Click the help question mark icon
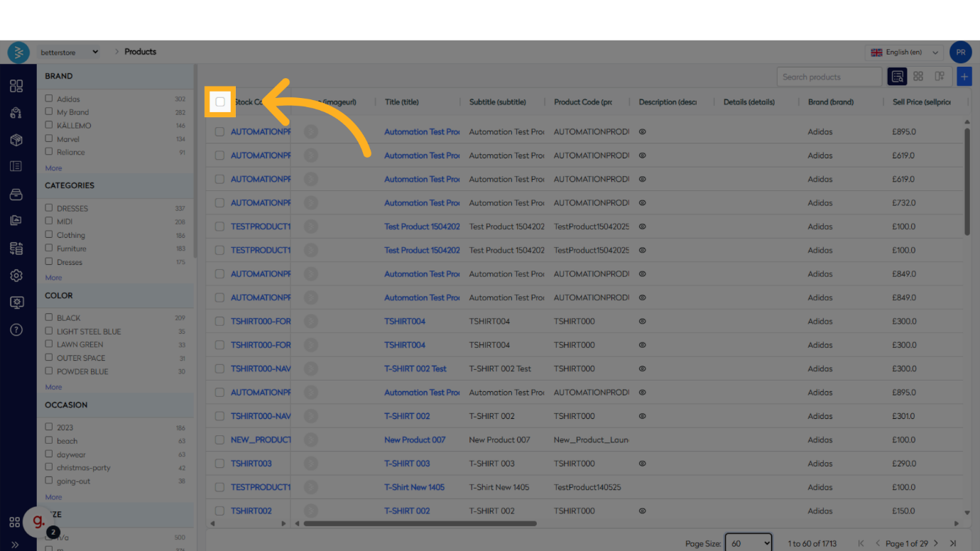The height and width of the screenshot is (551, 980). [16, 329]
